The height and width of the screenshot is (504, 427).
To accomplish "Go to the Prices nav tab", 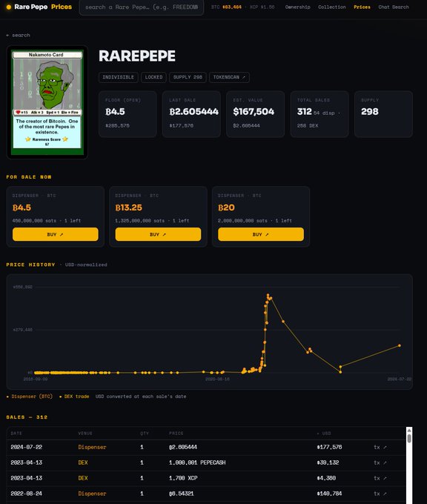I will pos(362,7).
